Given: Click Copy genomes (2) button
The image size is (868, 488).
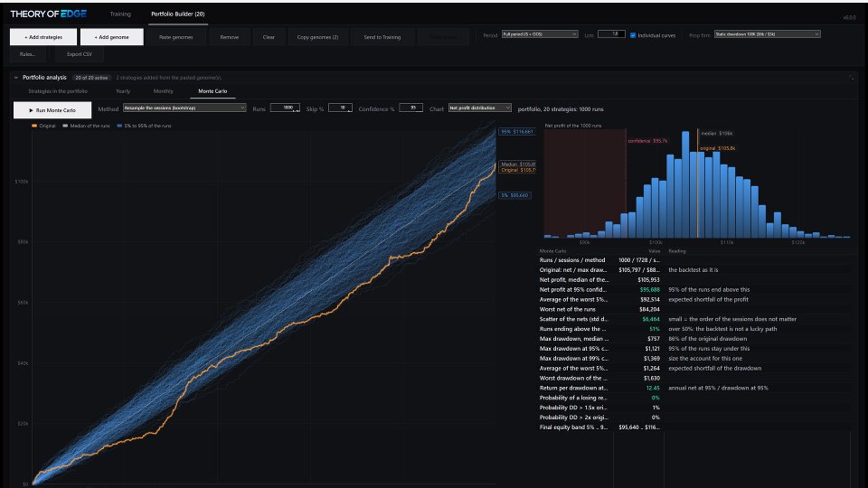Looking at the screenshot, I should click(x=317, y=37).
